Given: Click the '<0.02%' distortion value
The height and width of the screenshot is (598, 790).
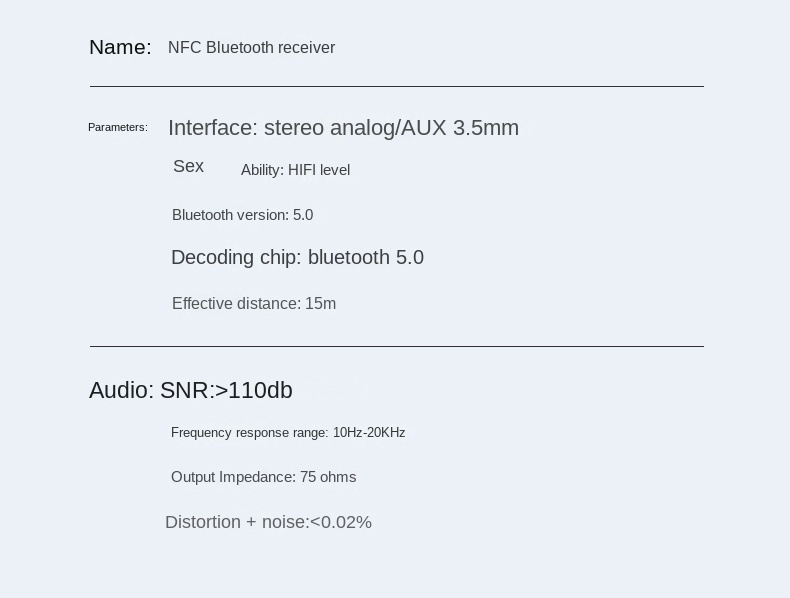Looking at the screenshot, I should 340,522.
